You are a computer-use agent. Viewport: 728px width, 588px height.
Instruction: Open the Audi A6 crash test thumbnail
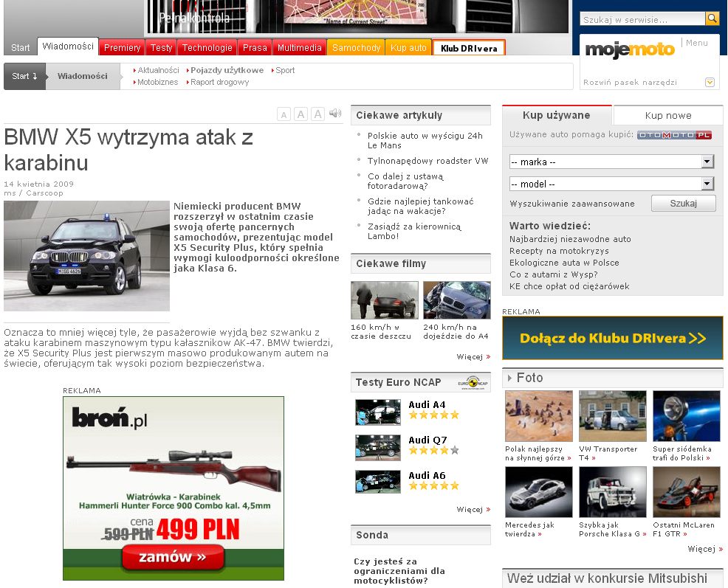378,482
